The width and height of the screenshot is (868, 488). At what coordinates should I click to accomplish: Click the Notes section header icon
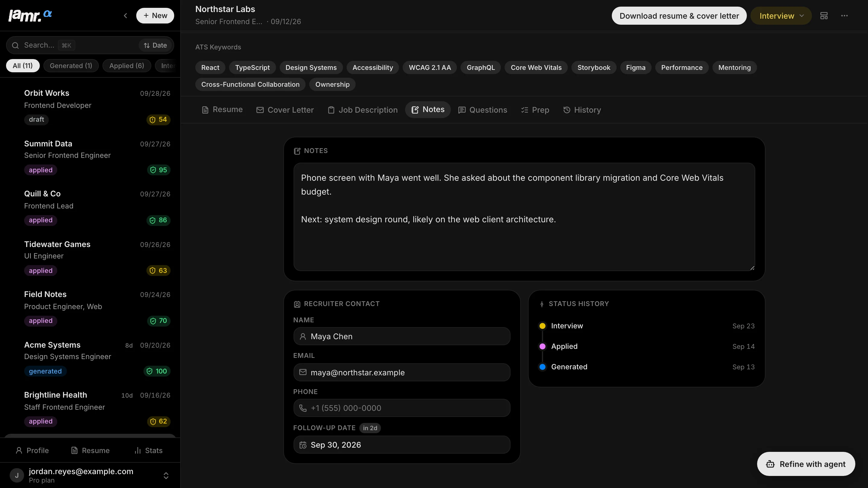pyautogui.click(x=297, y=151)
